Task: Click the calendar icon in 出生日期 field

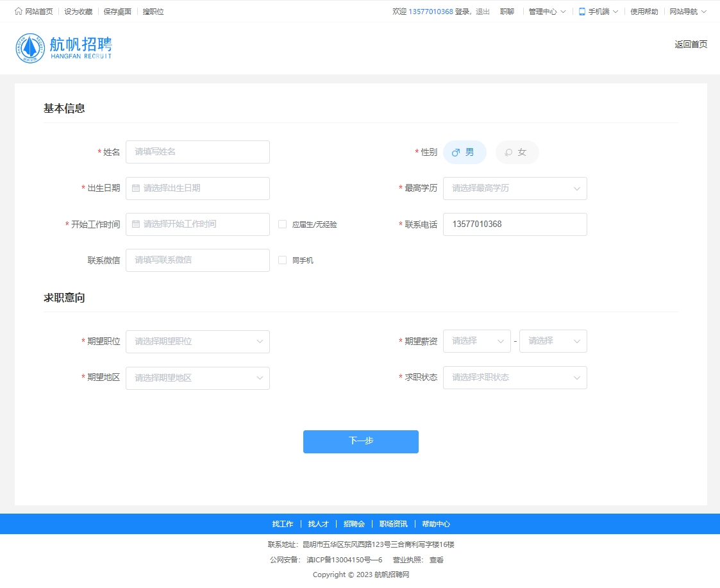Action: pyautogui.click(x=136, y=189)
